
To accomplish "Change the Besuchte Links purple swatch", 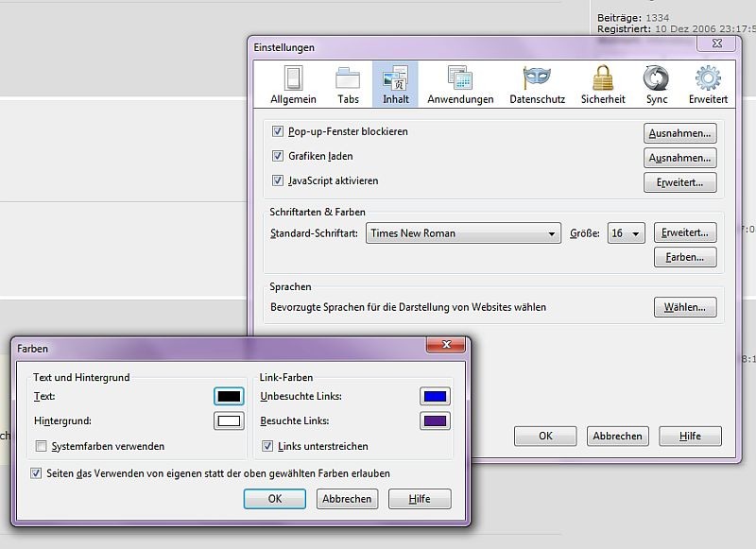I will point(435,421).
